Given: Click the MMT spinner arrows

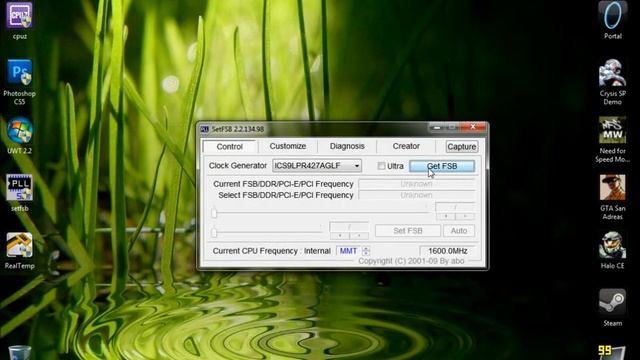Looking at the screenshot, I should (366, 251).
